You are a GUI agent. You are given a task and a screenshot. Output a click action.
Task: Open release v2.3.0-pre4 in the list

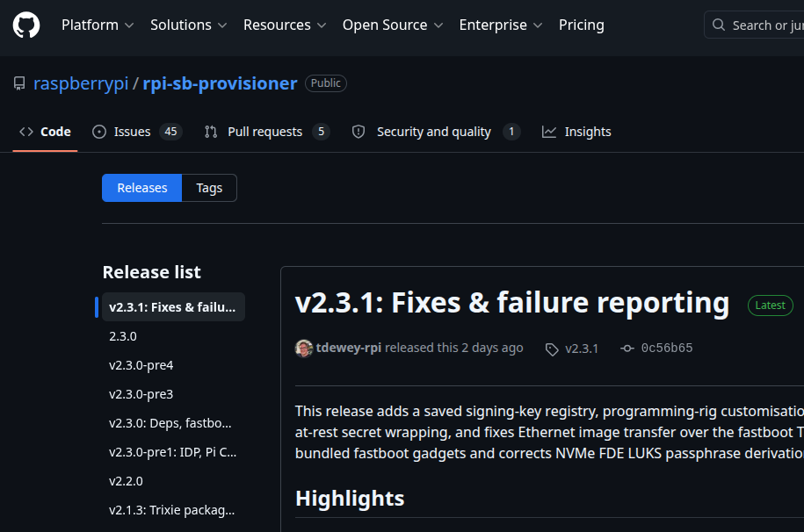click(141, 365)
